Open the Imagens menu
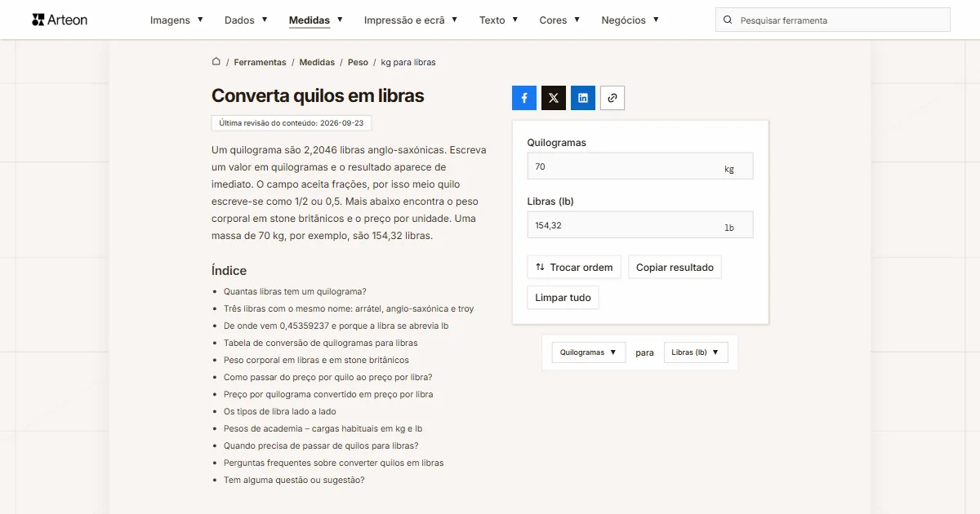The width and height of the screenshot is (980, 514). pyautogui.click(x=177, y=20)
